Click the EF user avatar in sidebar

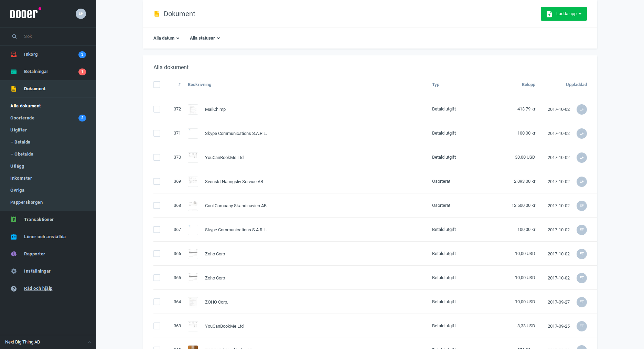[x=81, y=14]
